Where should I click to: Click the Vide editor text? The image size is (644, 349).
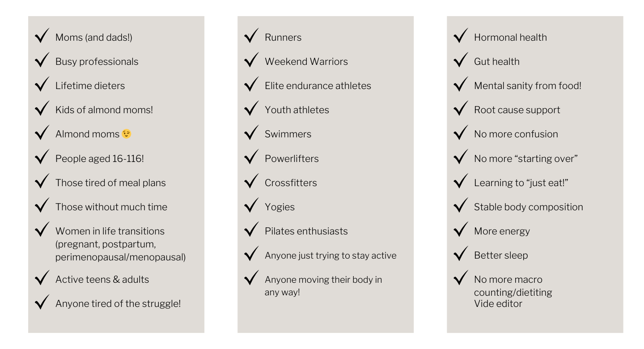coord(498,304)
